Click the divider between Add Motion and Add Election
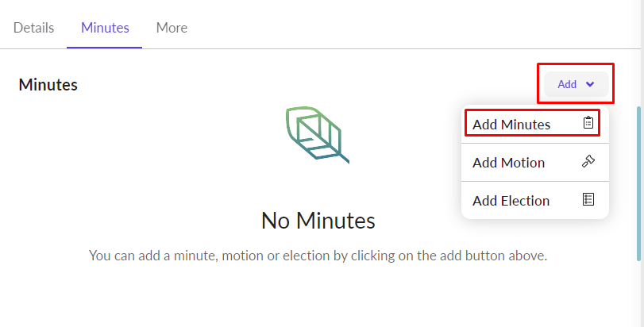Image resolution: width=644 pixels, height=327 pixels. click(x=534, y=182)
